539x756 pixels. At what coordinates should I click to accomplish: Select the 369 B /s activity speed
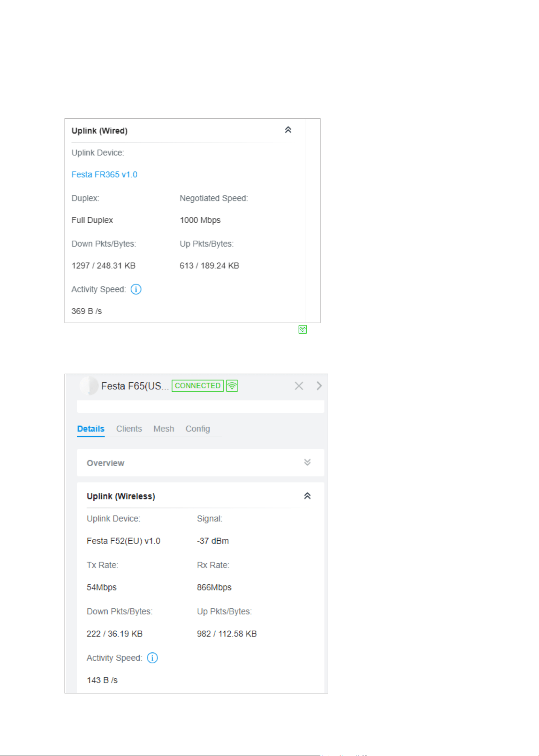[87, 311]
